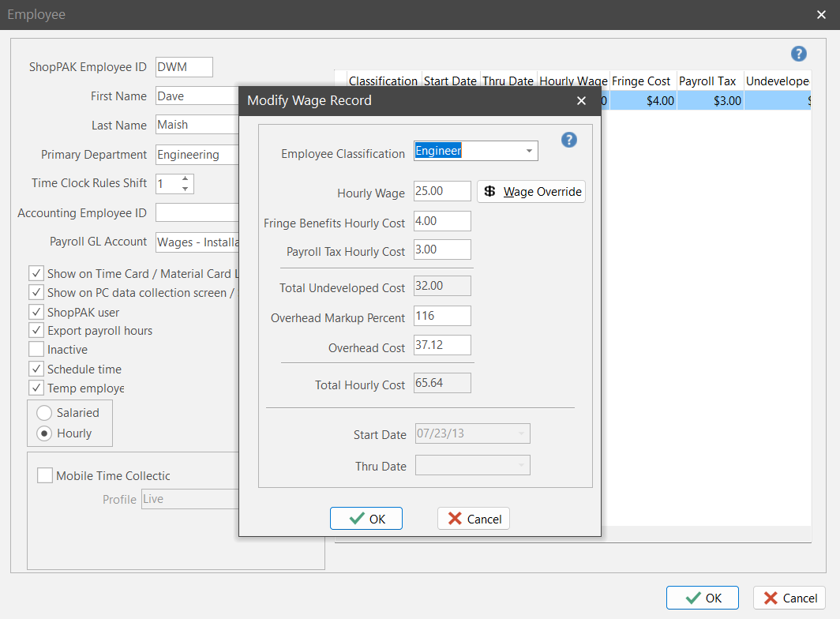Uncheck the ShopPAK user checkbox

[x=36, y=312]
